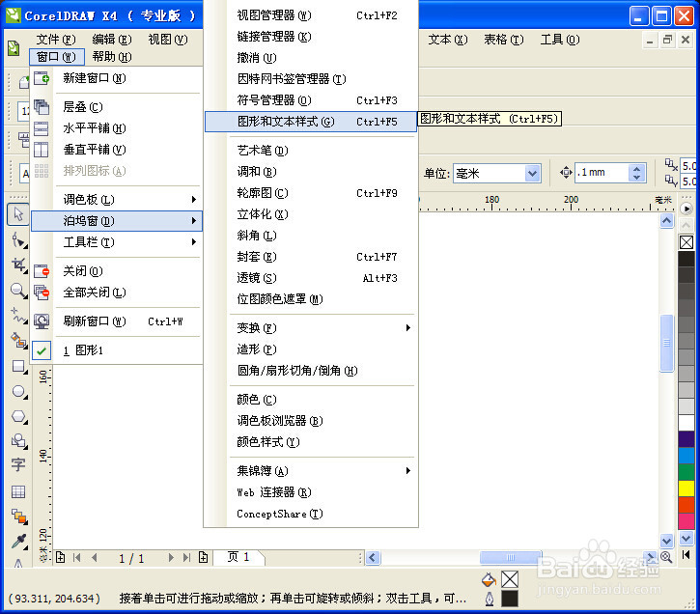Select the Smart fill tool

coord(18,341)
